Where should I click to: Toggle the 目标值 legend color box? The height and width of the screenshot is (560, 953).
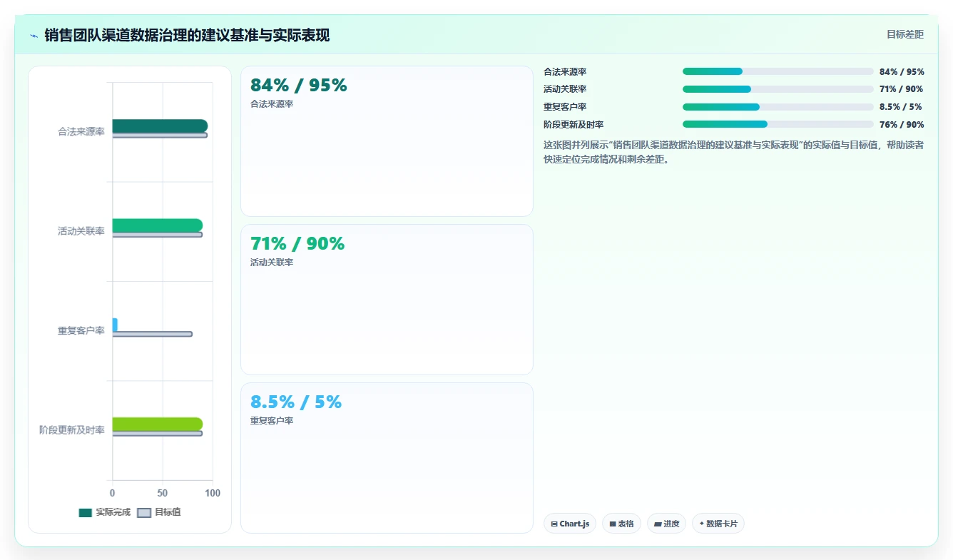coord(144,512)
